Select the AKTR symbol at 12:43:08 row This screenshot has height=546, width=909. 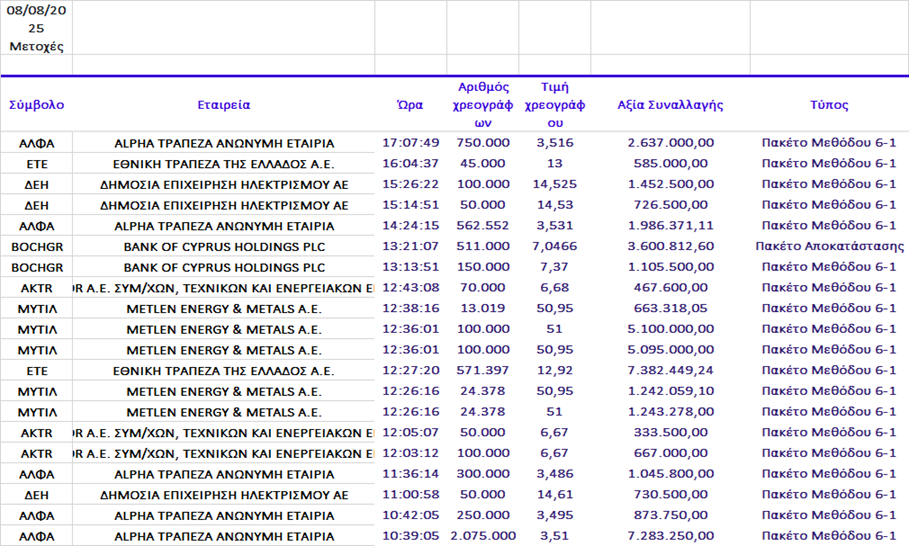(x=36, y=288)
